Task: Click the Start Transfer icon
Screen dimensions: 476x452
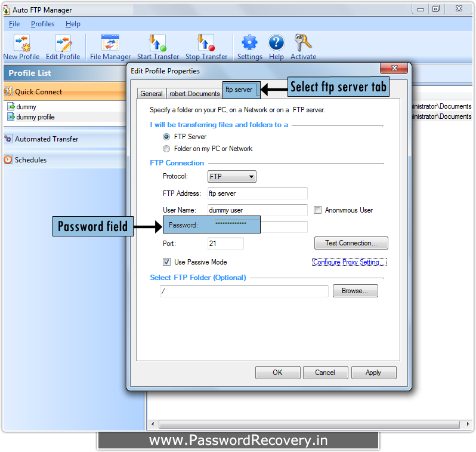Action: tap(157, 43)
